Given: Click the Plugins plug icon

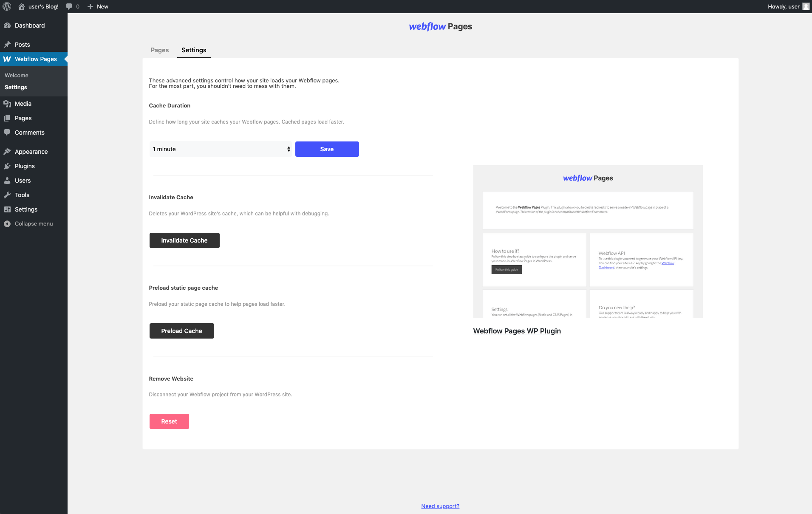Looking at the screenshot, I should (7, 166).
